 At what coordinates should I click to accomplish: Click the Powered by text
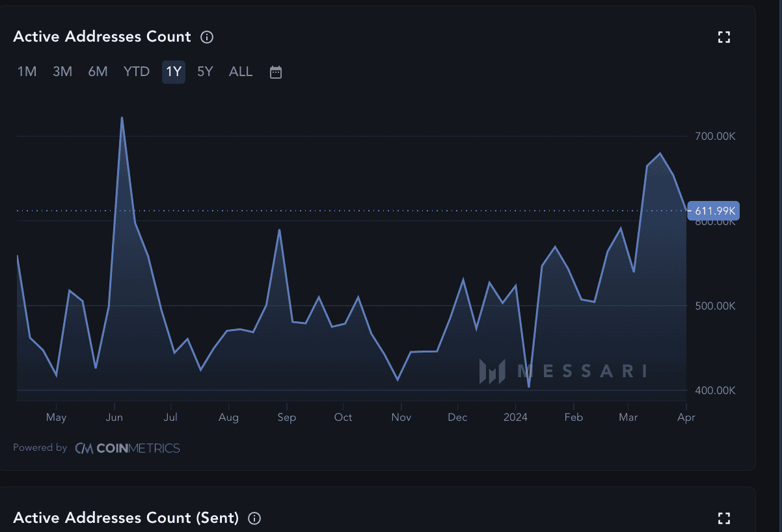40,448
